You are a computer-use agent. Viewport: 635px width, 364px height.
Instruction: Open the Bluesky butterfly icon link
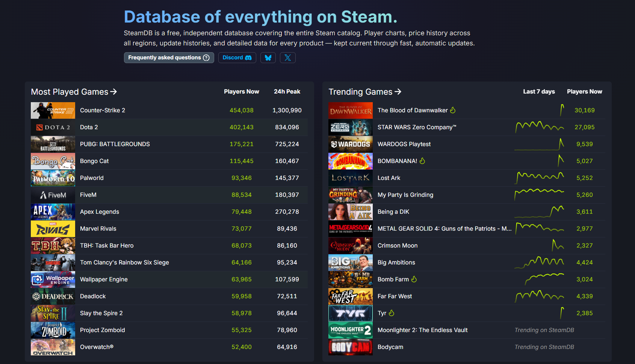[268, 57]
